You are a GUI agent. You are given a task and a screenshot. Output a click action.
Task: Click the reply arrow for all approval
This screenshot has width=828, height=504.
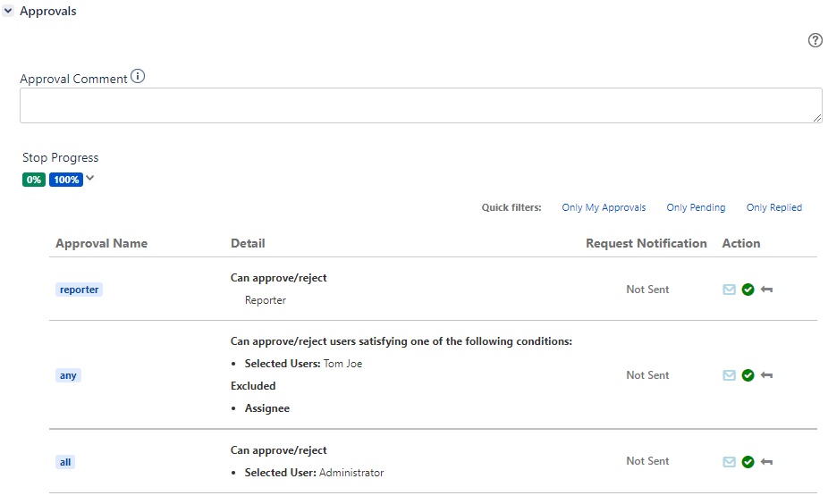[x=766, y=462]
